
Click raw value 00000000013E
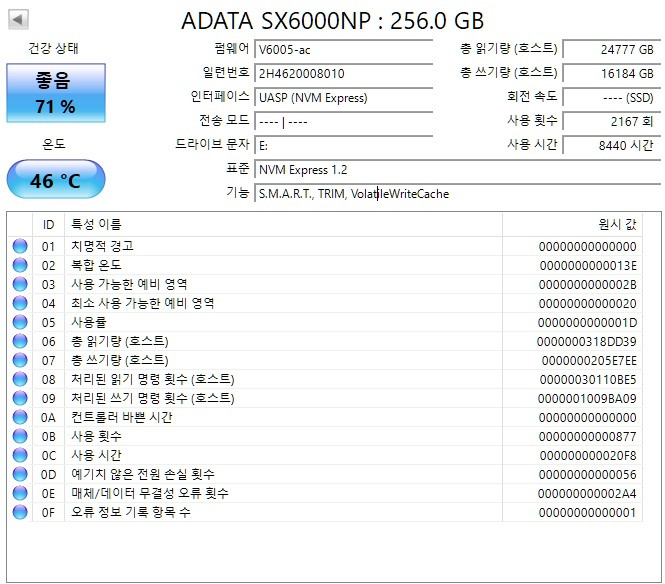point(588,265)
